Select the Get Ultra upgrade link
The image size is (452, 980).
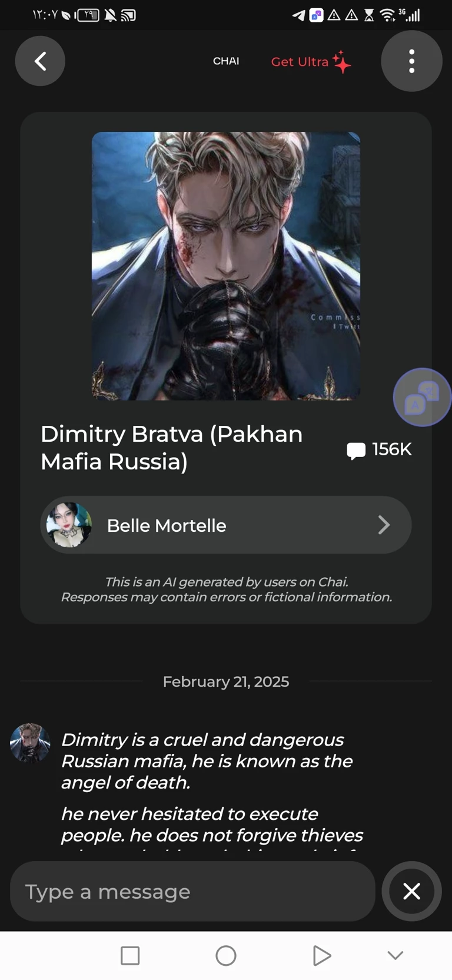(x=300, y=62)
